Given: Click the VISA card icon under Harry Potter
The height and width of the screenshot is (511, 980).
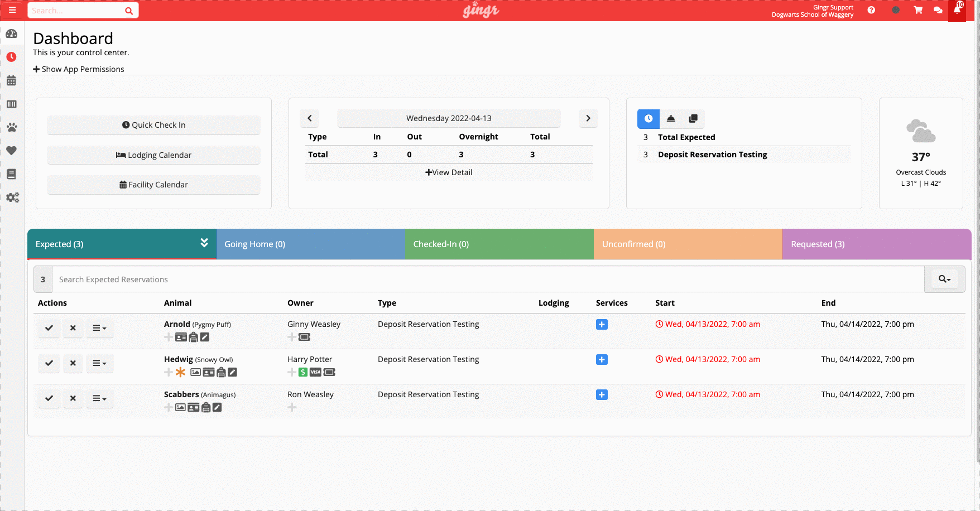Looking at the screenshot, I should coord(316,372).
